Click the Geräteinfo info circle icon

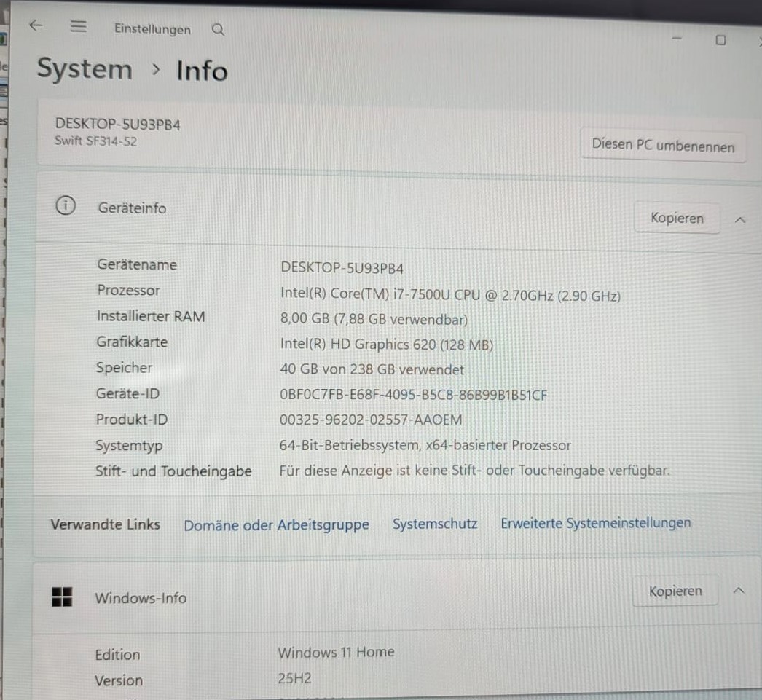pos(66,205)
